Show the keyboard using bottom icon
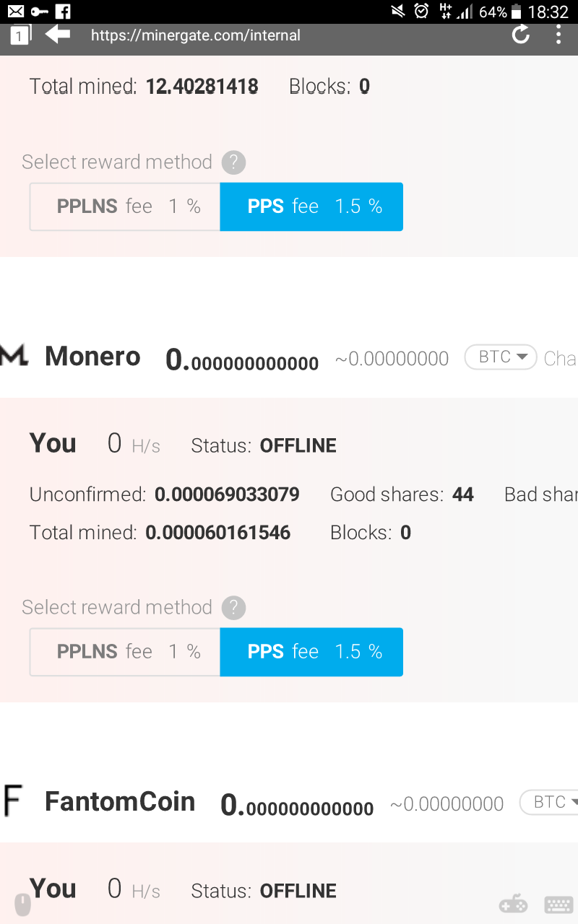The image size is (578, 924). click(x=558, y=905)
